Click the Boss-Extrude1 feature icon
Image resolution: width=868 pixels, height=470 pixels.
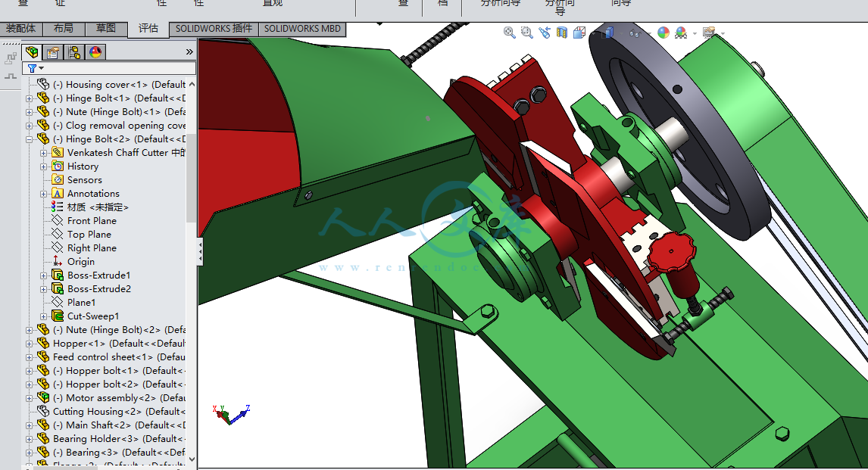click(x=58, y=275)
